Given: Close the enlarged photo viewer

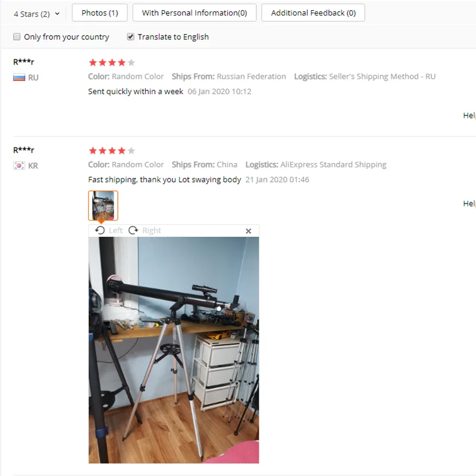Looking at the screenshot, I should pyautogui.click(x=248, y=231).
